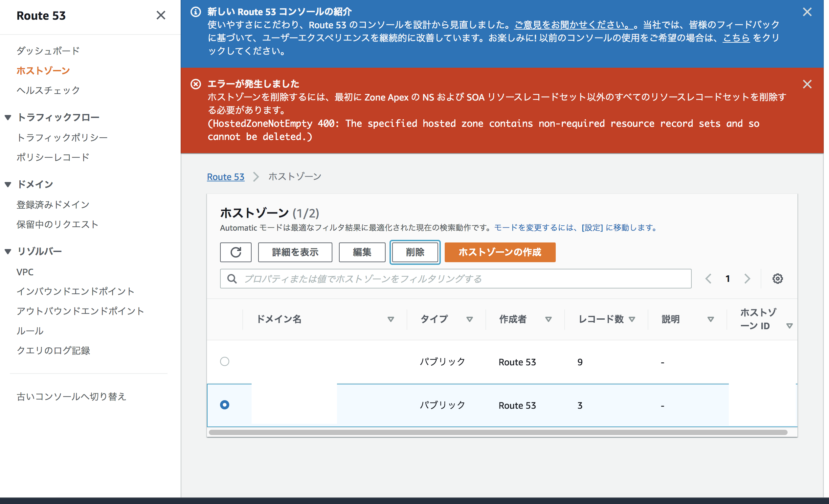This screenshot has height=504, width=829.
Task: Navigate to ヘルスチェック in the sidebar
Action: (48, 90)
